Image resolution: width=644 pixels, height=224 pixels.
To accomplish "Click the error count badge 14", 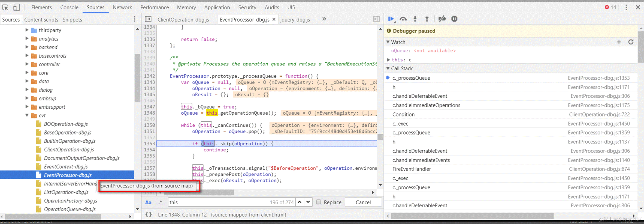I will [610, 7].
